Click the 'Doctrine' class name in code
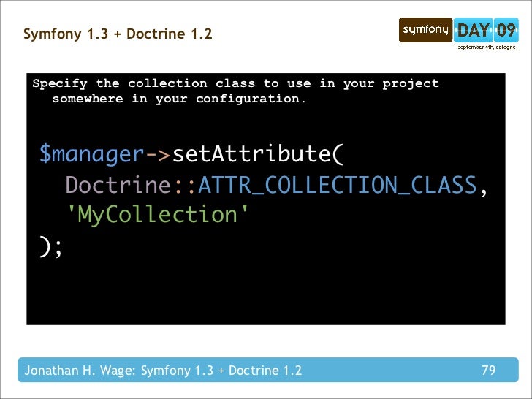Screen dimensions: 532x399 (x=118, y=185)
